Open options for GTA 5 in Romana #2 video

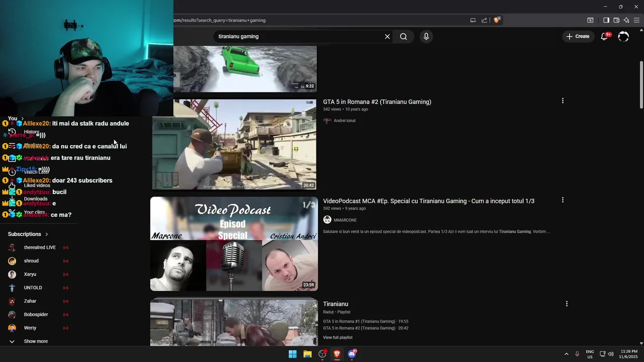pyautogui.click(x=562, y=101)
